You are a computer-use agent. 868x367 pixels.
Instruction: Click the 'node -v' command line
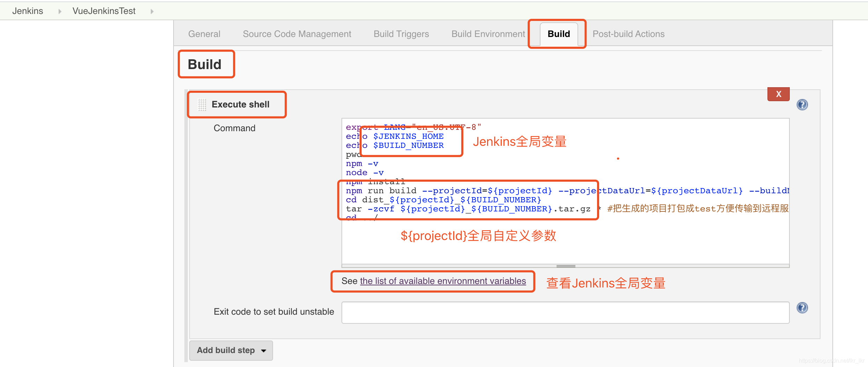tap(365, 173)
